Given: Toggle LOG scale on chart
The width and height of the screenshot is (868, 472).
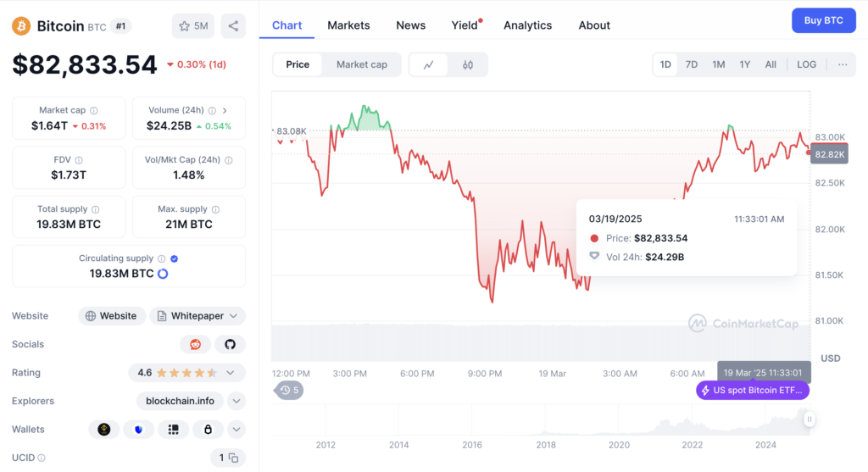Looking at the screenshot, I should tap(807, 64).
